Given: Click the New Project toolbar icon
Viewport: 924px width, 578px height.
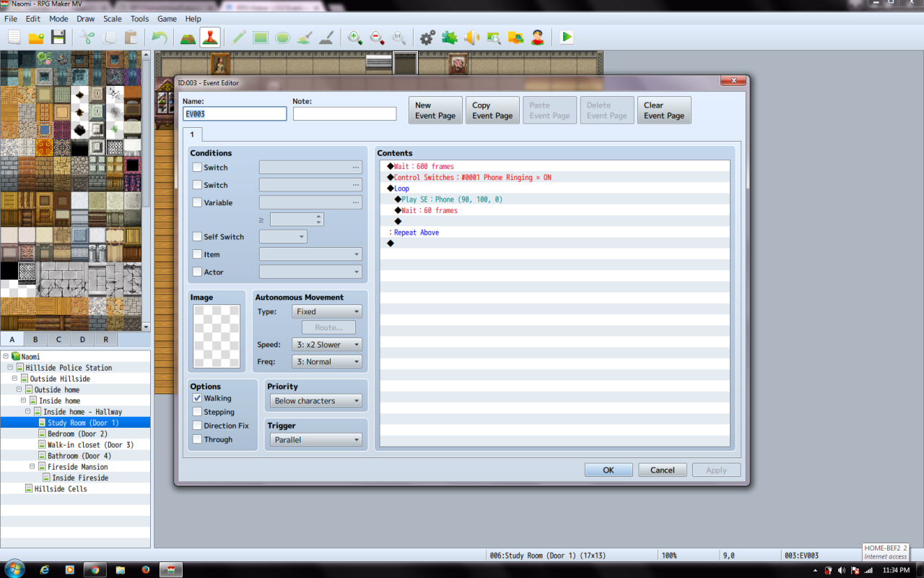Looking at the screenshot, I should 14,38.
